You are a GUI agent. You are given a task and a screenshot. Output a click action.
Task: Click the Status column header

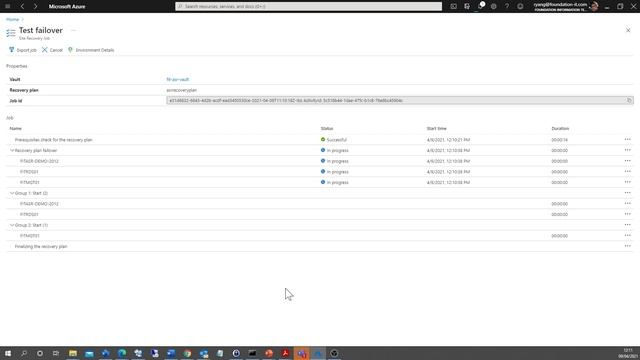327,129
